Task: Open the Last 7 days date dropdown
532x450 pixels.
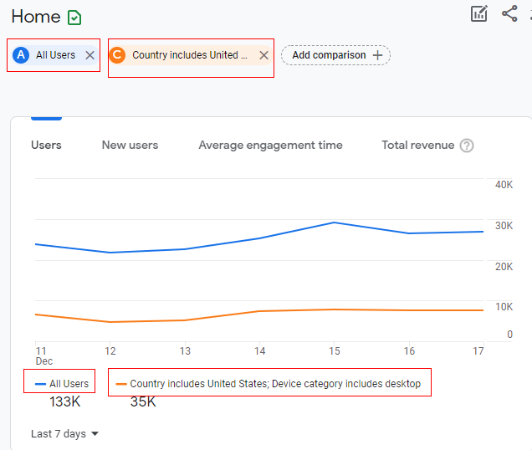Action: [64, 434]
